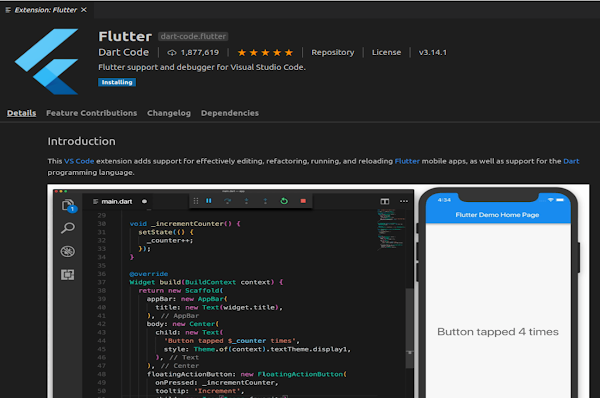
Task: Click the green Hot Reload restart icon
Action: pyautogui.click(x=284, y=201)
